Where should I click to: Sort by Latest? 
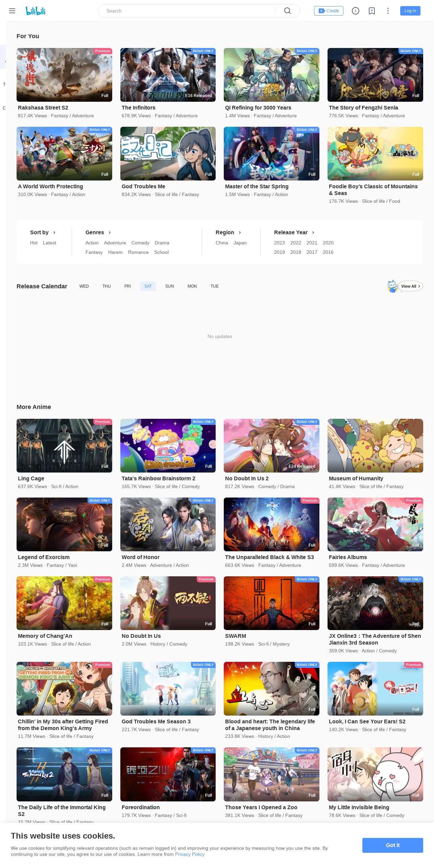pos(49,243)
